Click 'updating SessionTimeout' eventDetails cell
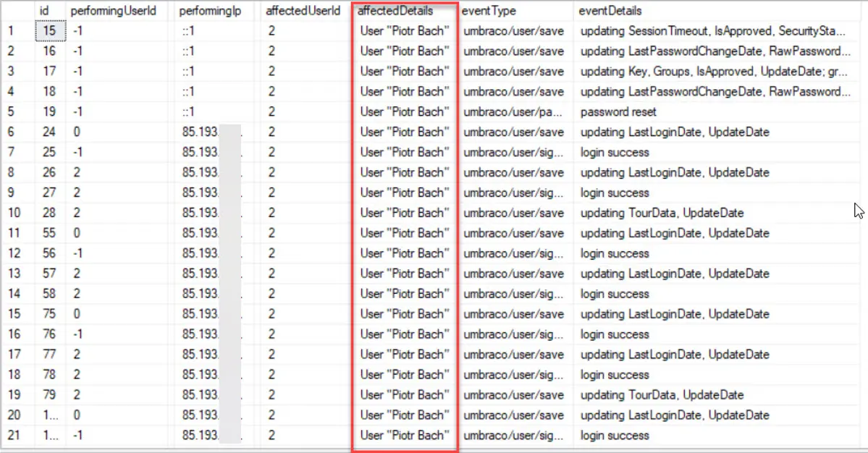 (x=712, y=31)
